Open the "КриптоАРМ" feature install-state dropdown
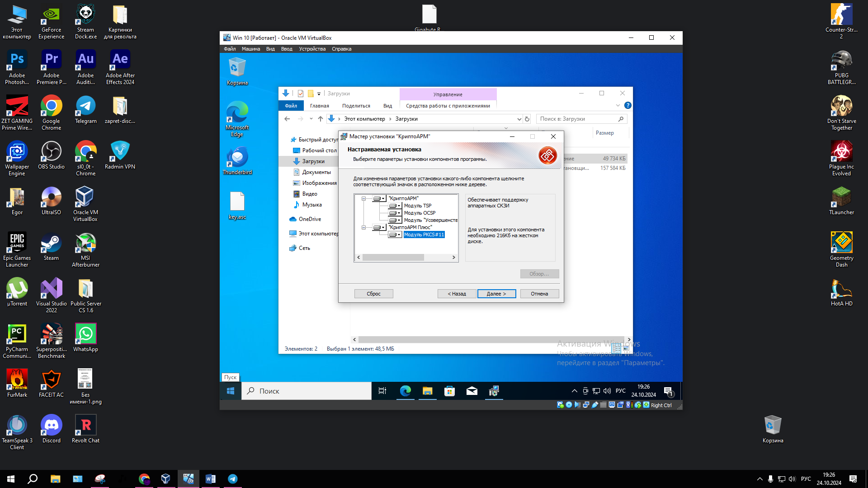Screen dimensions: 868x488 (x=379, y=198)
